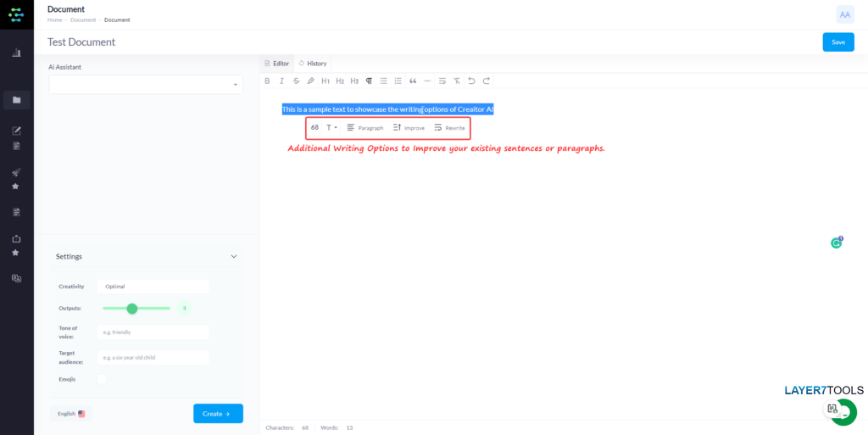Click the Create button
This screenshot has width=868, height=435.
[218, 414]
